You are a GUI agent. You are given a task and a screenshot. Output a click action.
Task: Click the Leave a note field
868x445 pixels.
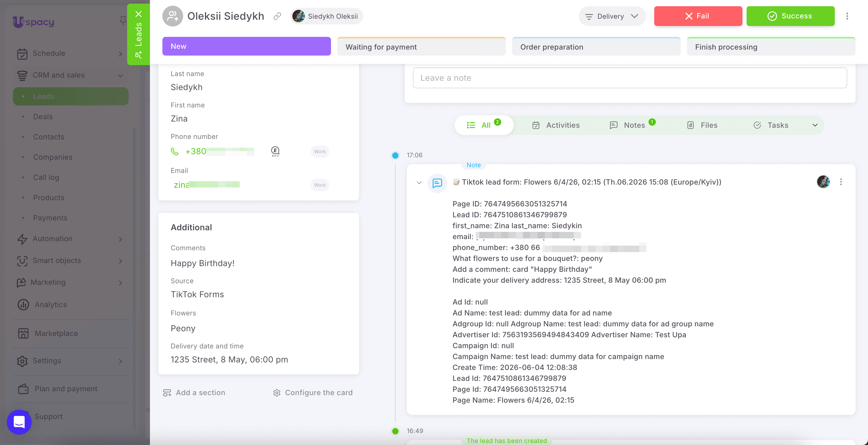click(x=630, y=78)
